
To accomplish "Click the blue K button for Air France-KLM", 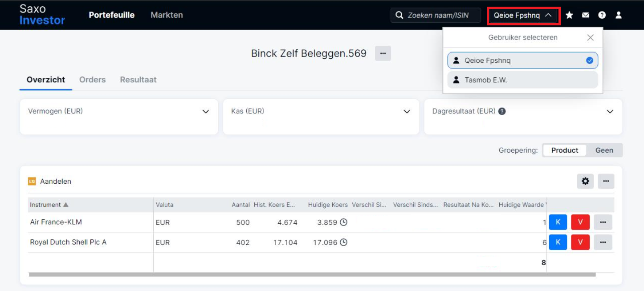I will [x=558, y=222].
